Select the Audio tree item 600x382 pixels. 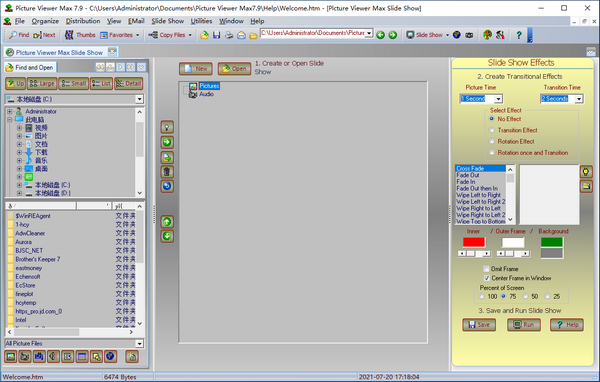(206, 94)
